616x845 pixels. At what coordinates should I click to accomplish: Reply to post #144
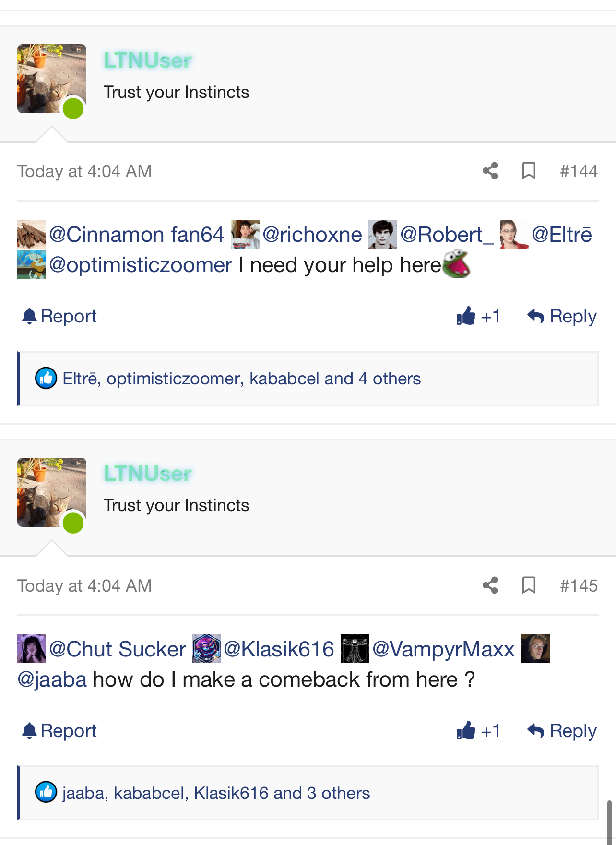pos(562,316)
